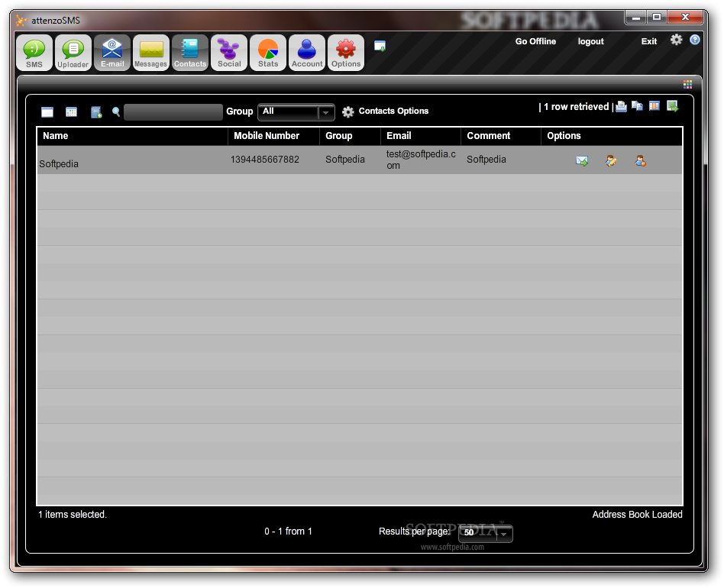The width and height of the screenshot is (724, 588).
Task: Click the settings gear near Exit
Action: (x=677, y=40)
